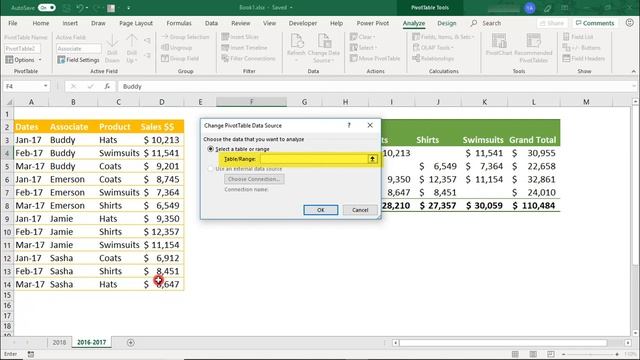Switch to the Design tab
Screen dimensions: 640x360
pyautogui.click(x=447, y=23)
